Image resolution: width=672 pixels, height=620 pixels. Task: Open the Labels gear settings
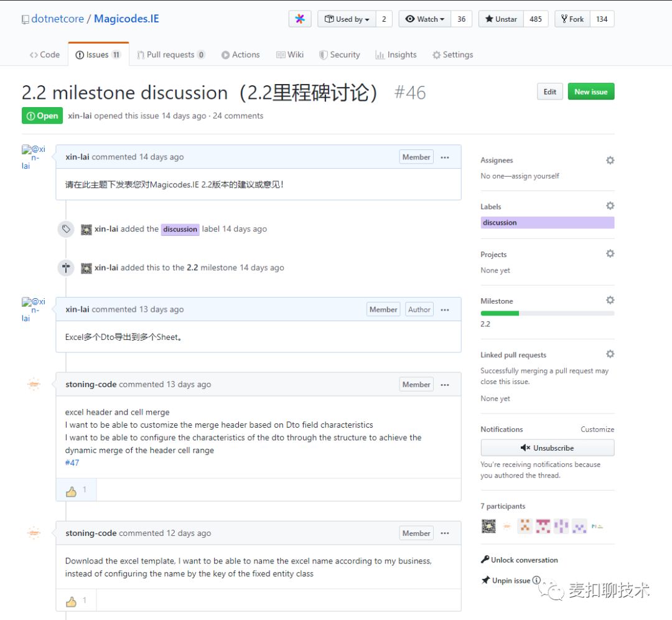[610, 206]
